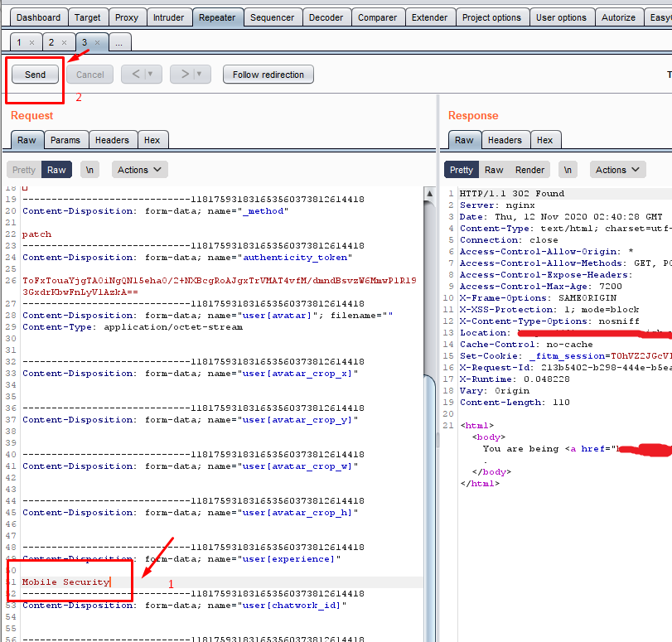Select the Response Raw tab

(464, 140)
